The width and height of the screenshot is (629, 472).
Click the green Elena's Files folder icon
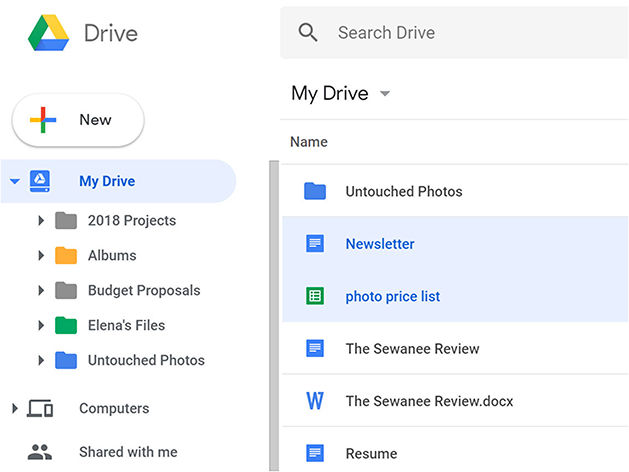pos(66,325)
